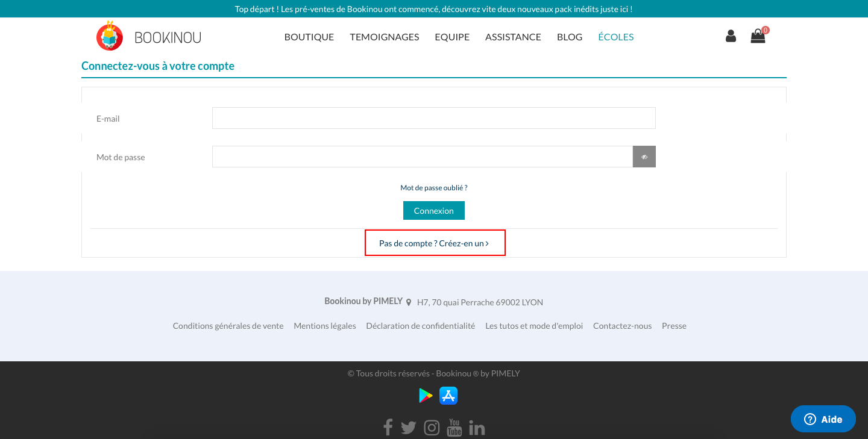Open the Aide help widget
This screenshot has width=868, height=439.
pyautogui.click(x=823, y=419)
